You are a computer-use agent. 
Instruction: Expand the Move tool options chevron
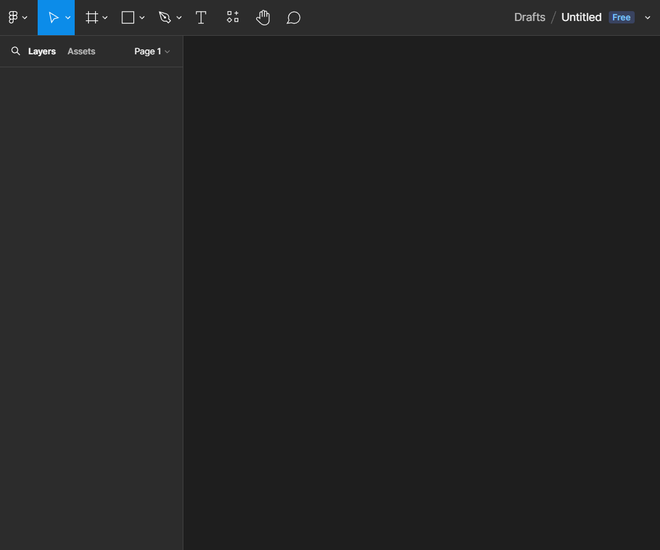(68, 18)
